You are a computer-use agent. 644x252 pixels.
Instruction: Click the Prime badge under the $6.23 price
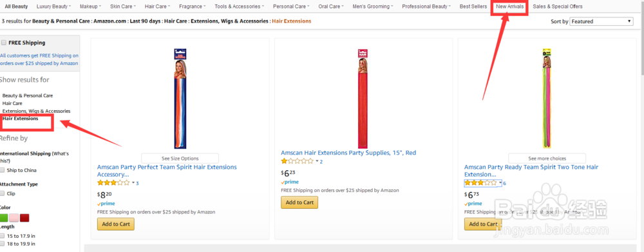pos(290,182)
